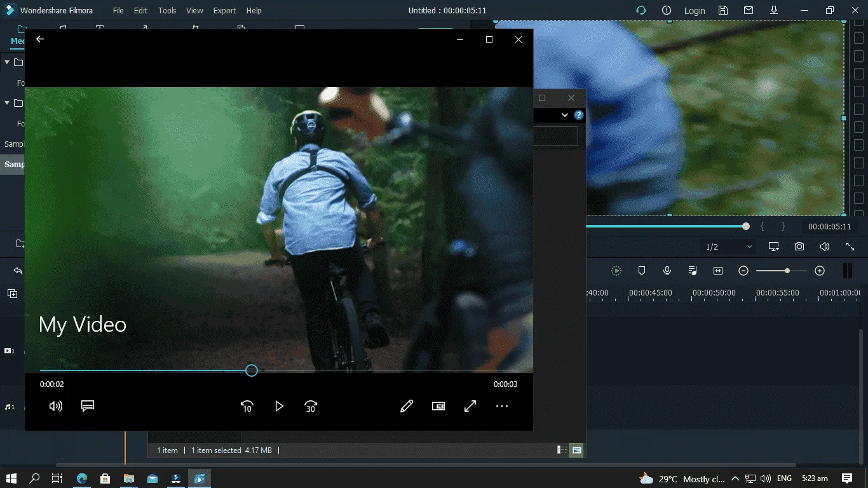
Task: Launch Microsoft Edge from taskbar
Action: coord(82,478)
